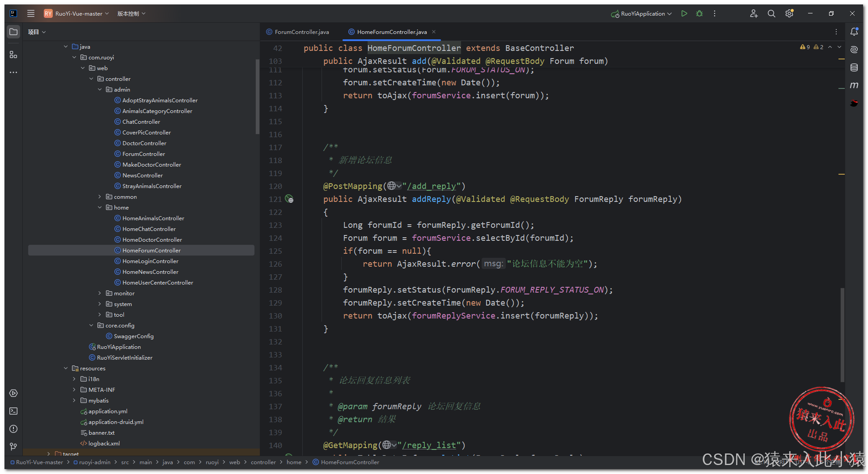Open application.yml file
The width and height of the screenshot is (868, 474).
point(108,411)
